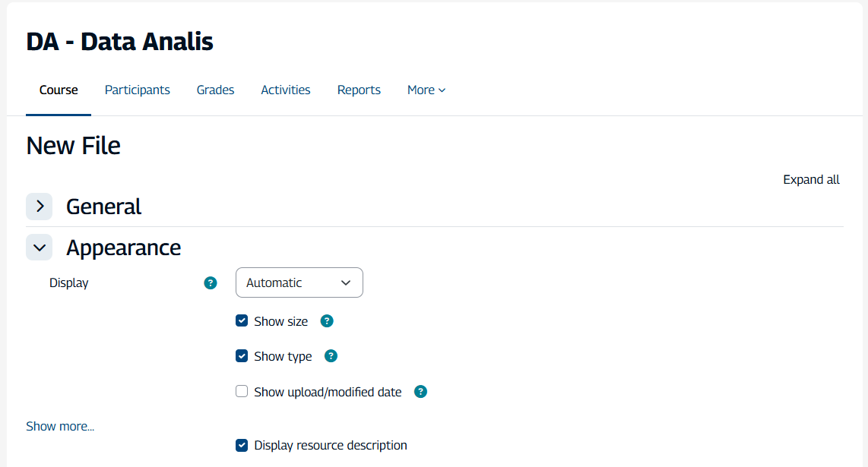868x467 pixels.
Task: Click help icon for Show upload/modified date
Action: click(x=420, y=392)
